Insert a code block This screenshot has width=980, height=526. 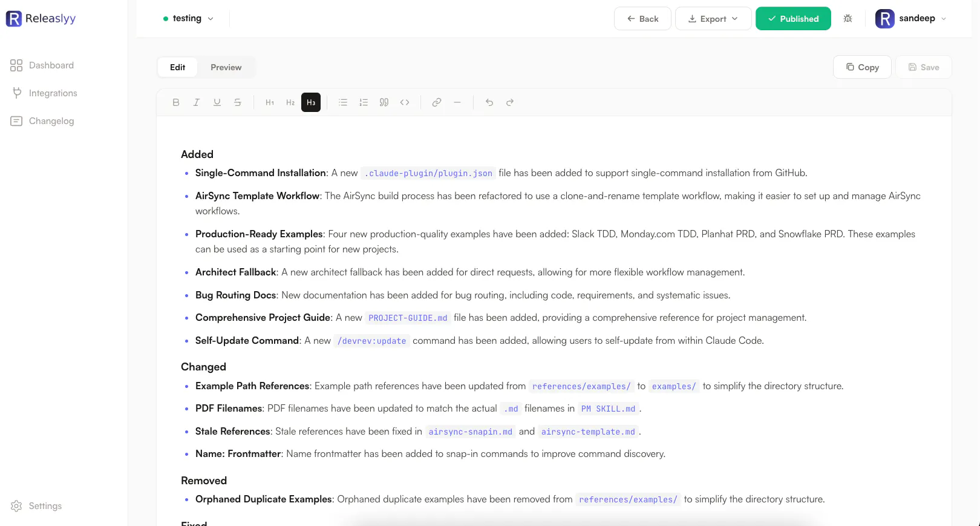pyautogui.click(x=405, y=102)
